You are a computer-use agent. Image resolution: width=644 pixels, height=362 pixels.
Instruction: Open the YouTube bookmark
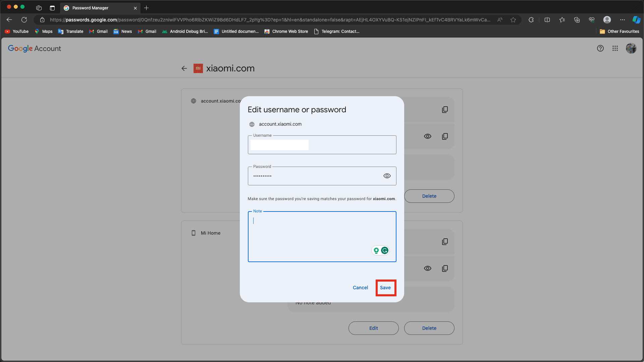(17, 32)
